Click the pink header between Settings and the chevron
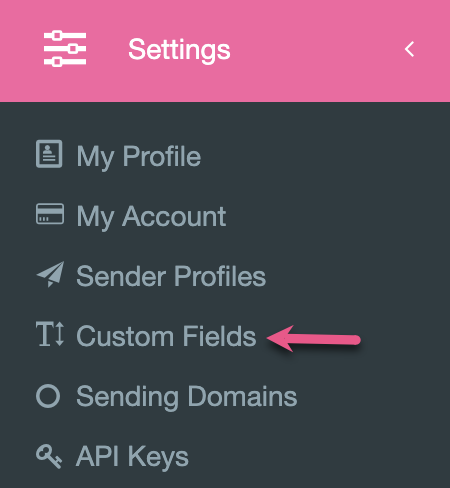This screenshot has height=488, width=450. 317,49
